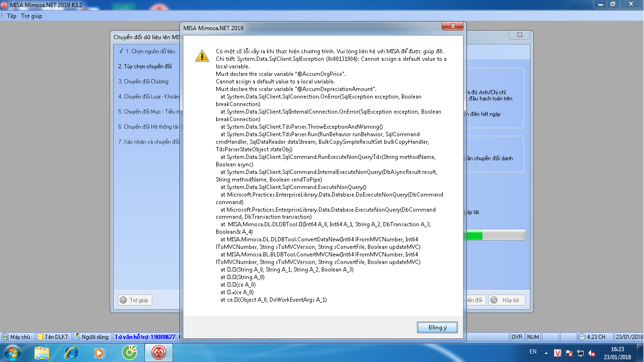
Task: Open the Tệp menu
Action: point(12,16)
